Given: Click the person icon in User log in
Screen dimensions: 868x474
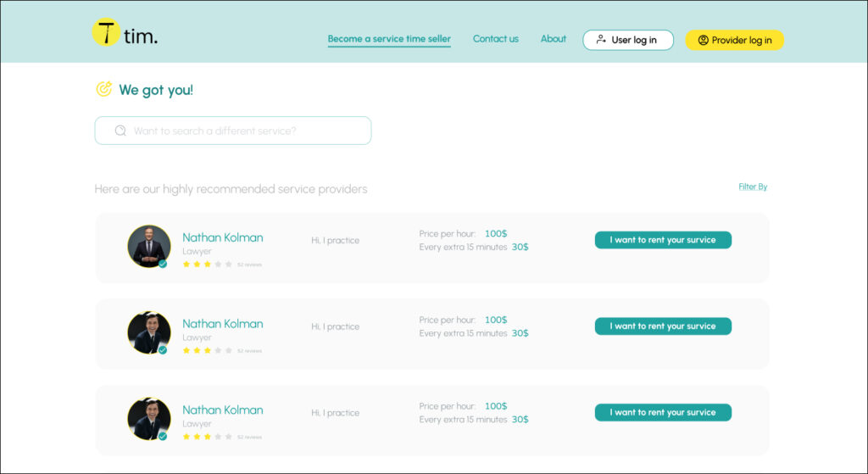Looking at the screenshot, I should point(601,40).
